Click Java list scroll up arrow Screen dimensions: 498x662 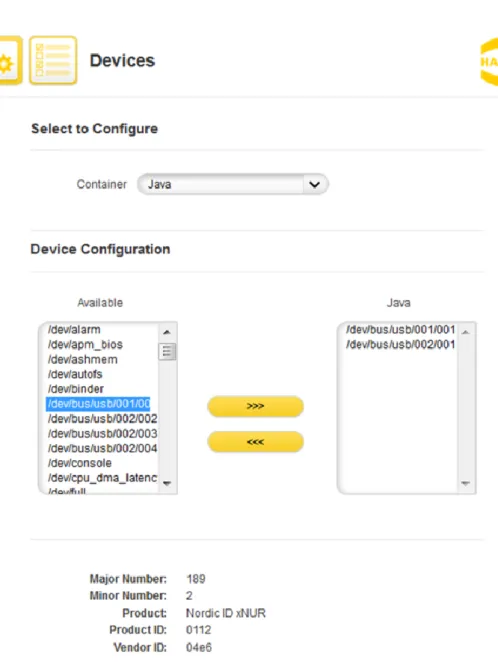tap(466, 332)
